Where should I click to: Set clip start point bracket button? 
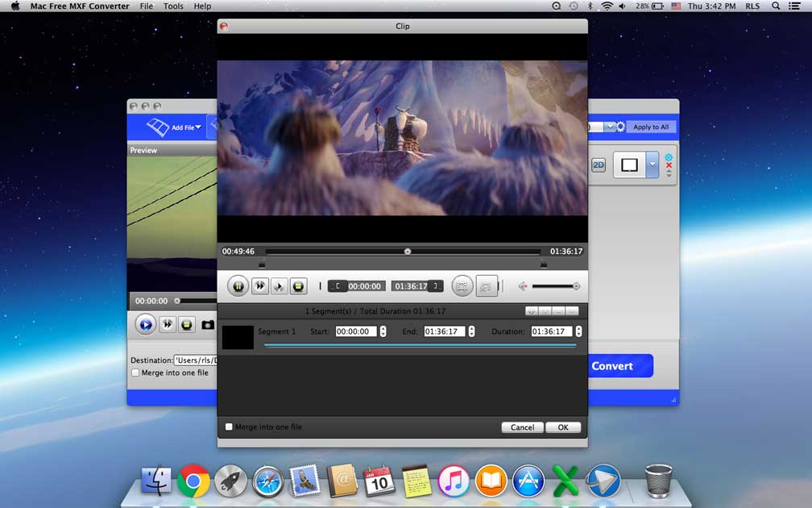coord(338,286)
